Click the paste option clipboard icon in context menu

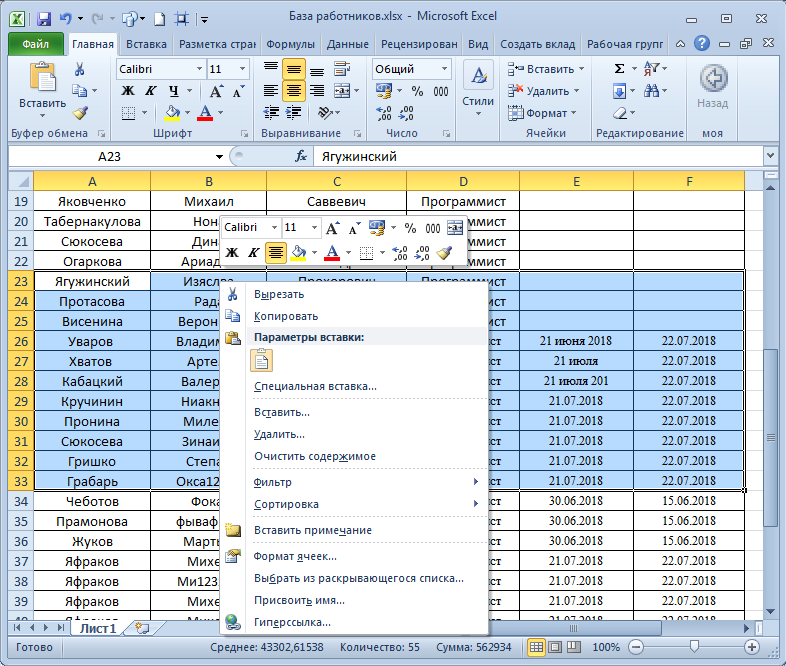pos(261,361)
